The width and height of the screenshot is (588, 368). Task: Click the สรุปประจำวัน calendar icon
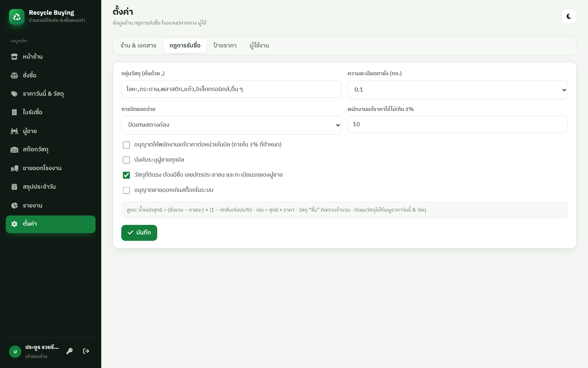pos(14,187)
